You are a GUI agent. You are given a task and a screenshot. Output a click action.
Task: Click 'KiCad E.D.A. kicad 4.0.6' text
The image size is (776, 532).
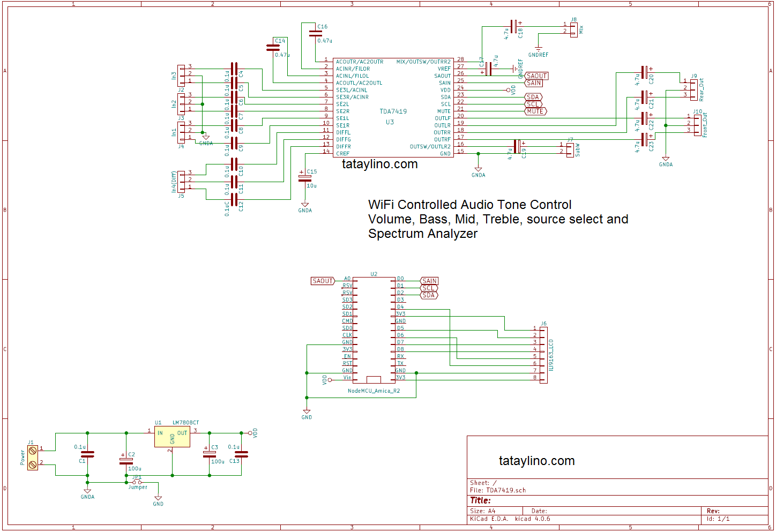[x=510, y=519]
